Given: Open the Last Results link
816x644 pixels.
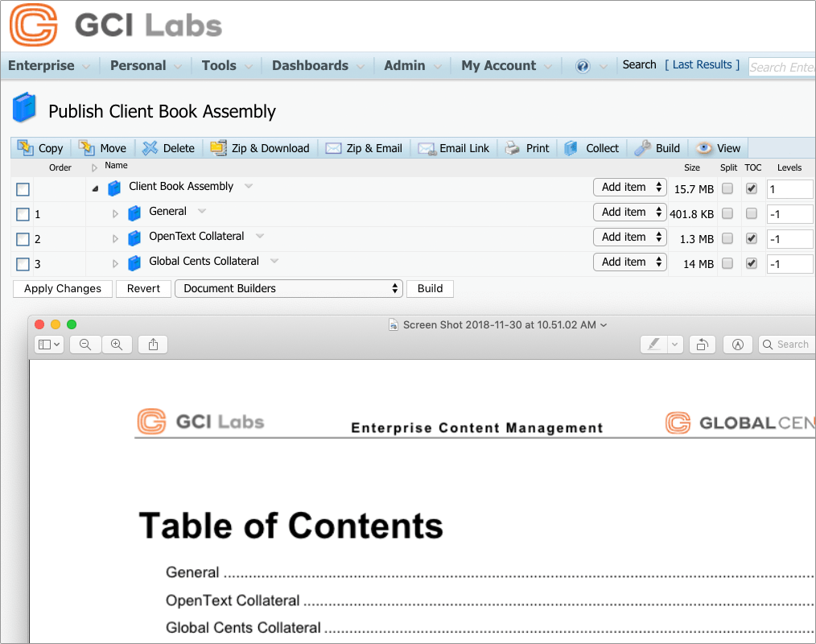Looking at the screenshot, I should pyautogui.click(x=702, y=64).
